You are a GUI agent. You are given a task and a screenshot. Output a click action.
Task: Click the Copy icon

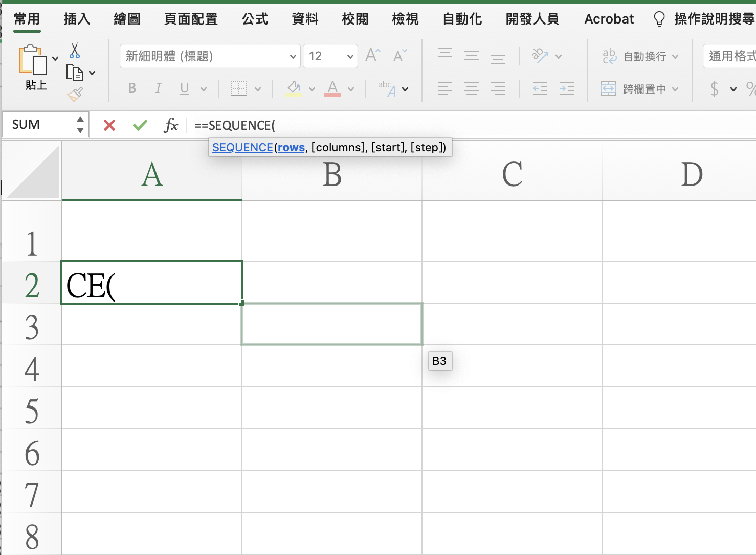[x=75, y=73]
